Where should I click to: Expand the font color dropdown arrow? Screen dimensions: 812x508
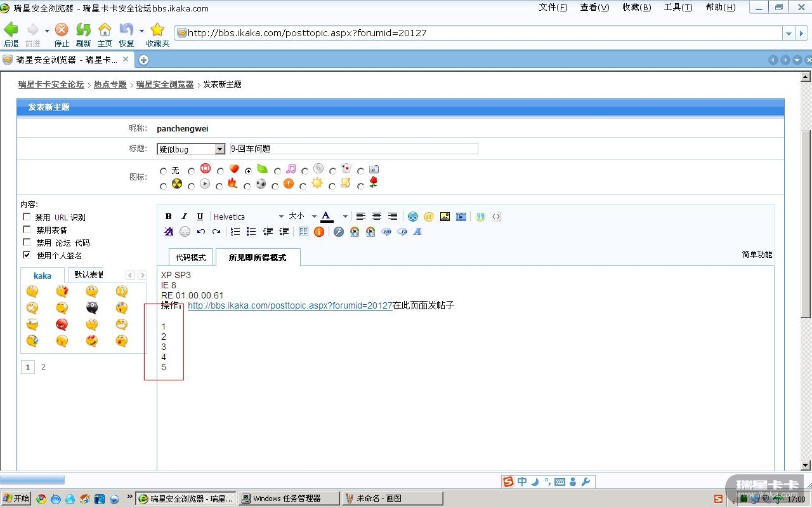(345, 217)
